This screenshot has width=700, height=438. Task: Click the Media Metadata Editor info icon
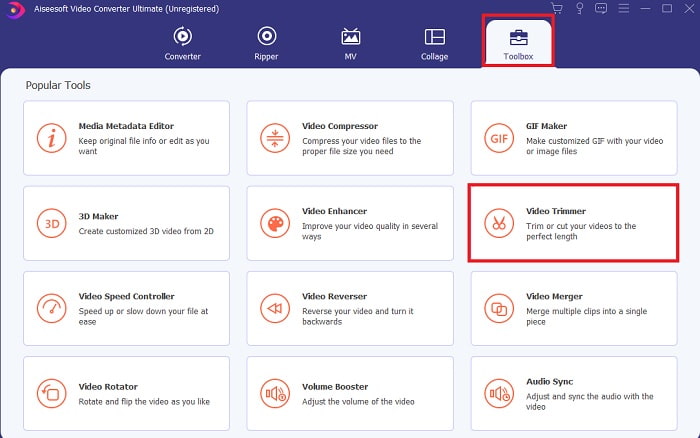point(52,138)
